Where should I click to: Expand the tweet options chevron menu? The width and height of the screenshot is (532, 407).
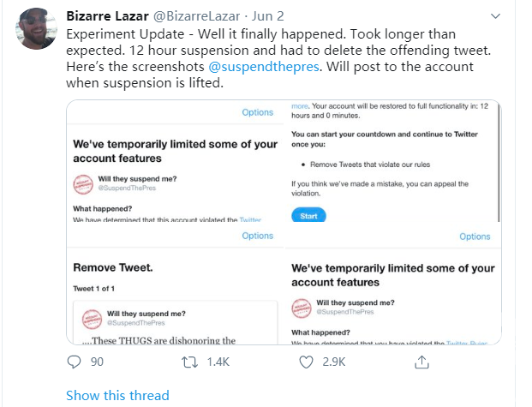point(497,16)
